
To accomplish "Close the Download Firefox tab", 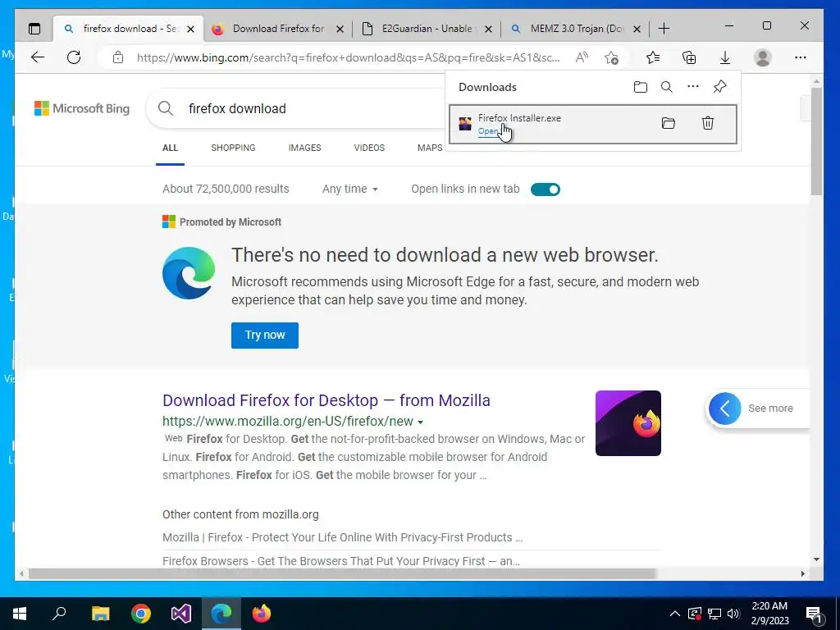I will coord(340,29).
